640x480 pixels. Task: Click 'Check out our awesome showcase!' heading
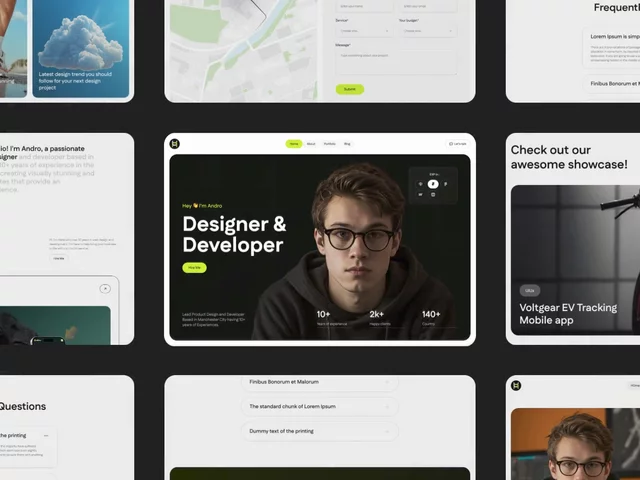tap(569, 157)
